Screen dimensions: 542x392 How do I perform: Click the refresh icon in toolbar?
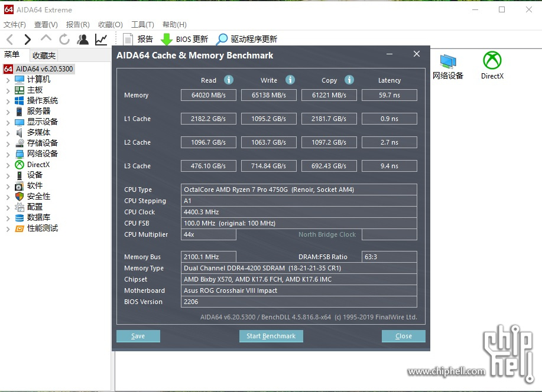click(64, 40)
